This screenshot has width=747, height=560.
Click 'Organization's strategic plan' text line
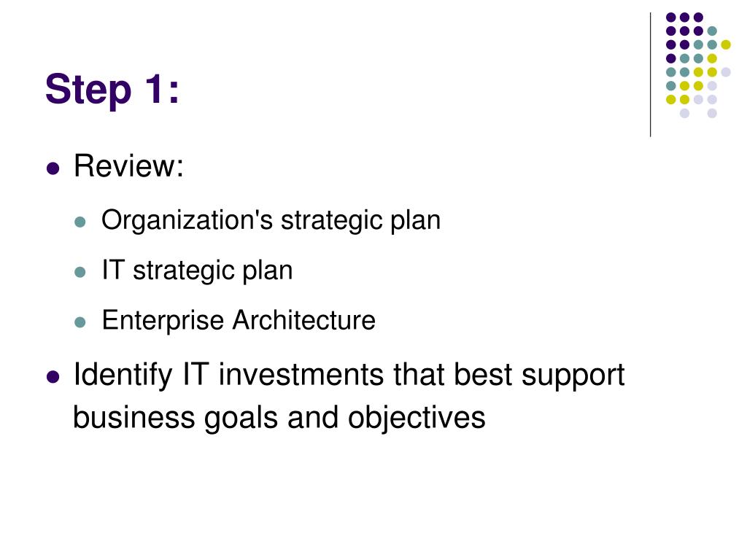tap(271, 220)
